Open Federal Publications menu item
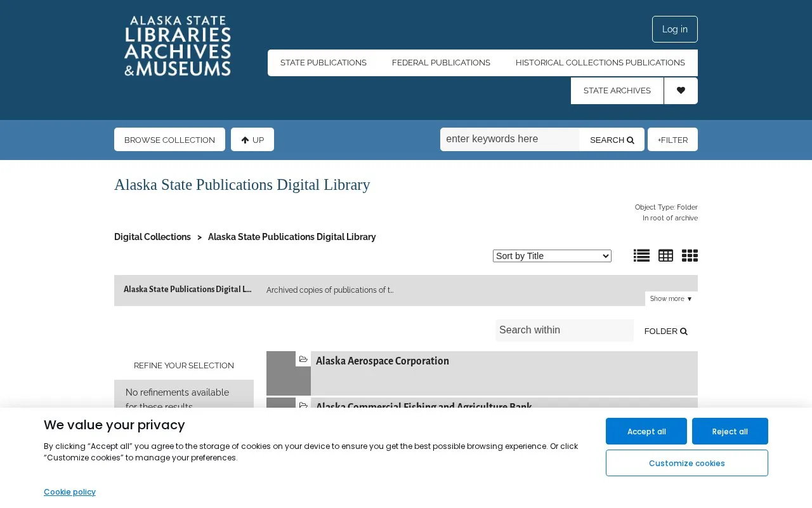Viewport: 812px width, 508px height. [441, 63]
